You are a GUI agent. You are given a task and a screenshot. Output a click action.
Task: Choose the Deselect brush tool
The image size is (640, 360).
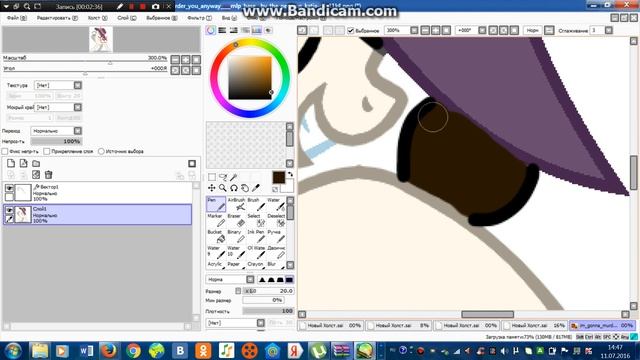276,220
